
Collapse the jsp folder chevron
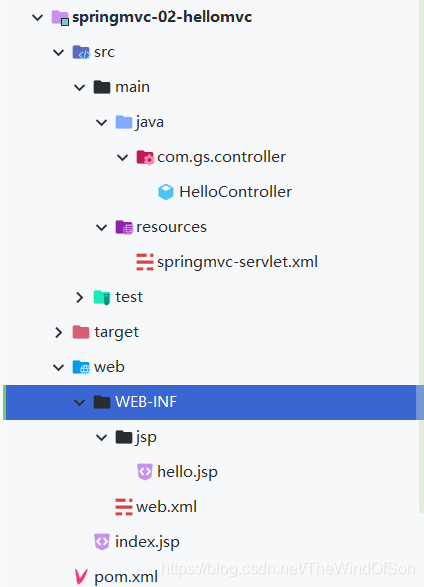[102, 437]
